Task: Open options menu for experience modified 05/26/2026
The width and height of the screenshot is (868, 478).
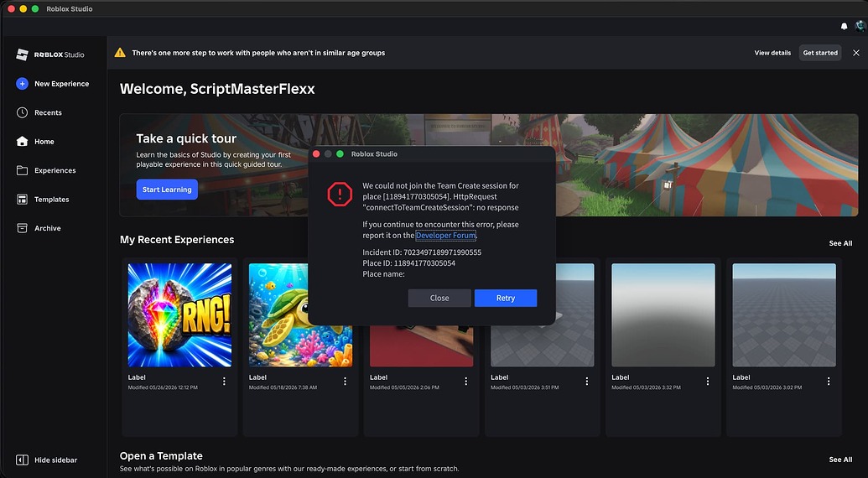Action: (224, 382)
